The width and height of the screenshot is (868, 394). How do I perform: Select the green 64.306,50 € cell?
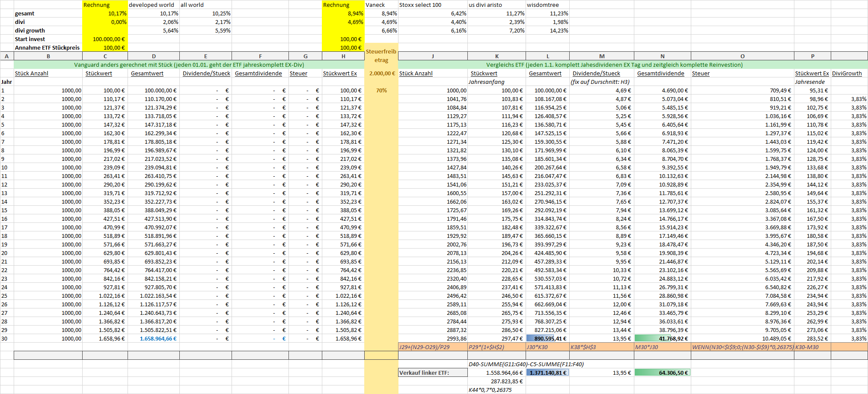(x=662, y=373)
